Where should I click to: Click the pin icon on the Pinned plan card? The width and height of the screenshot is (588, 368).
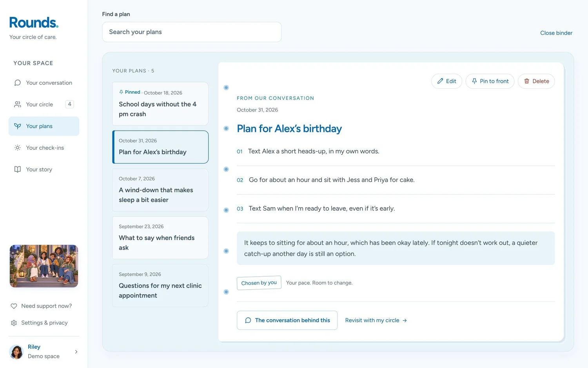[121, 92]
